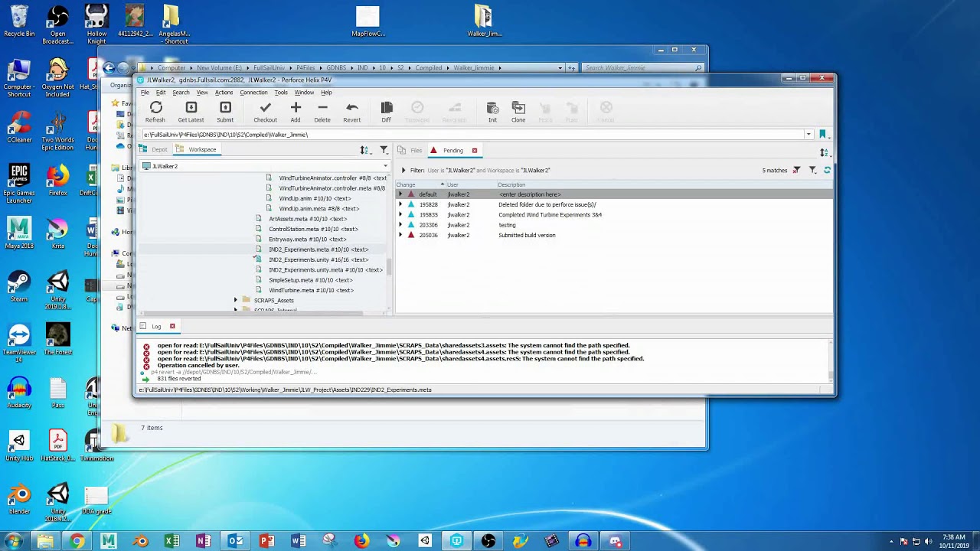980x551 pixels.
Task: Click the OBS icon in taskbar
Action: click(x=488, y=541)
